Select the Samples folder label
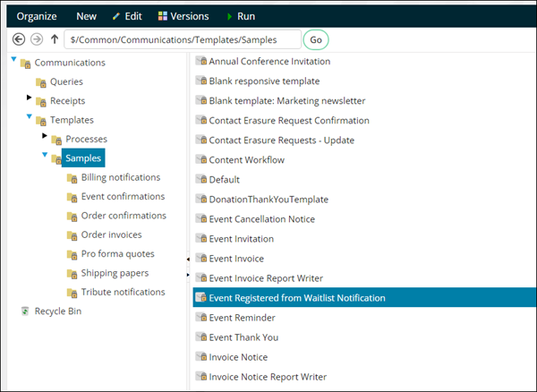 [x=83, y=158]
